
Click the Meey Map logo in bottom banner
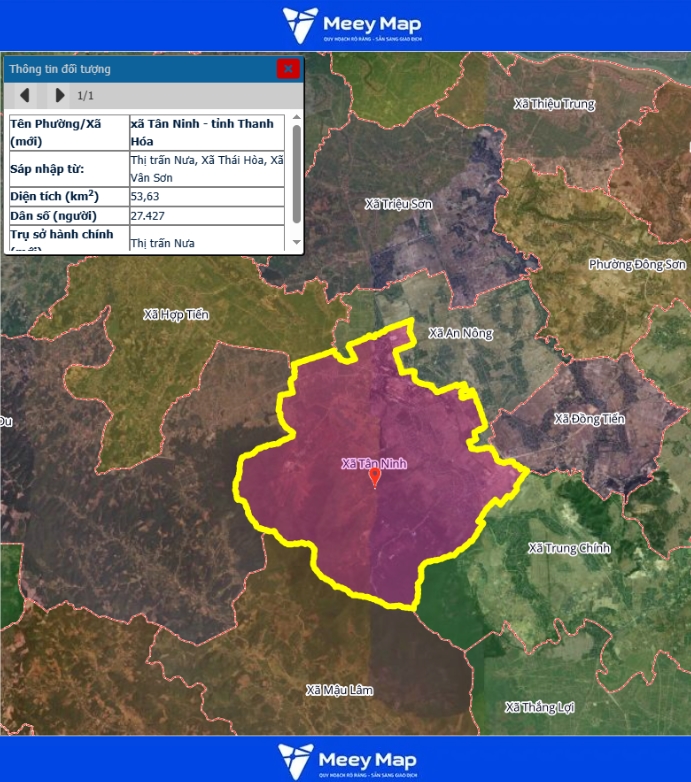(x=350, y=760)
